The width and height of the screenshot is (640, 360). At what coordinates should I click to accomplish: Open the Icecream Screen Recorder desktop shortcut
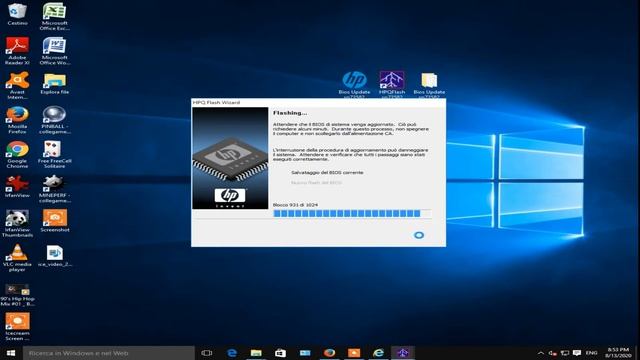click(17, 327)
